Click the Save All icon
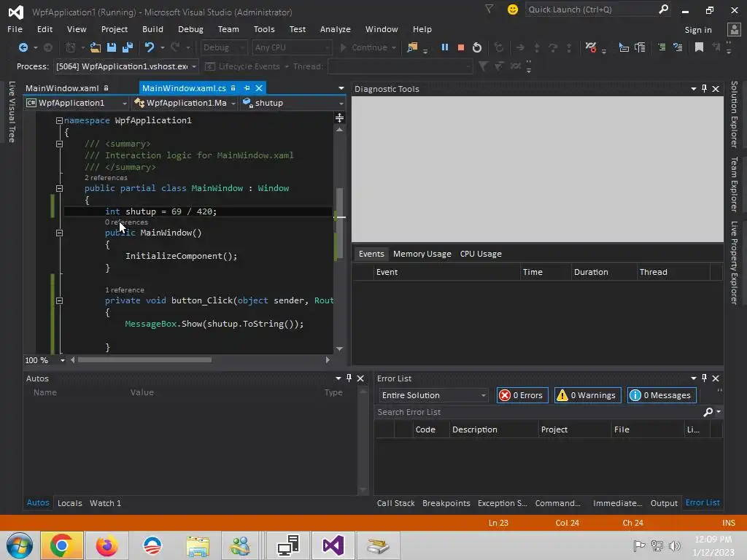This screenshot has height=560, width=747. point(127,47)
